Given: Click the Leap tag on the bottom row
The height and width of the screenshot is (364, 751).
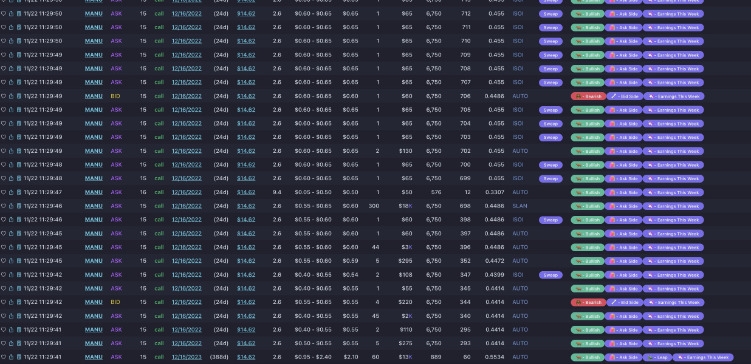Looking at the screenshot, I should [x=657, y=357].
